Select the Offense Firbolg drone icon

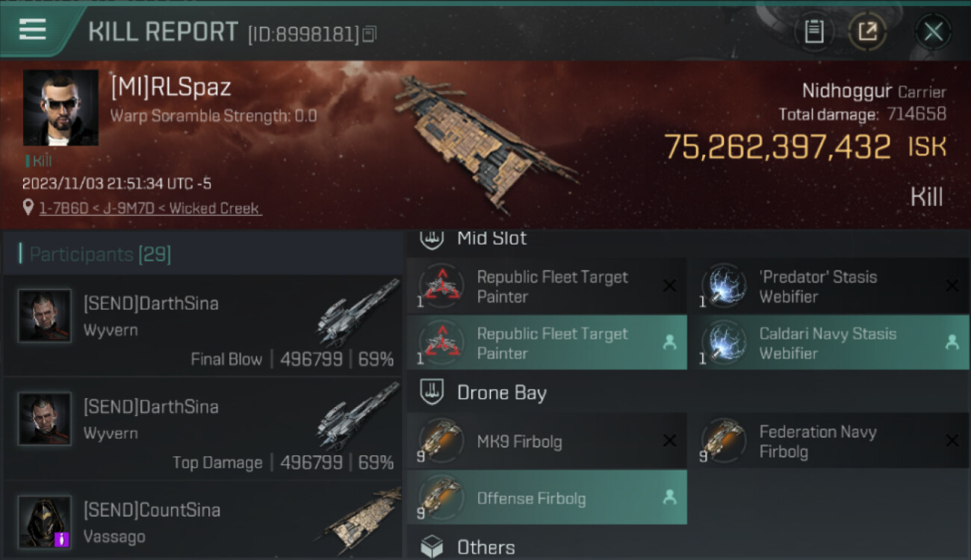441,497
